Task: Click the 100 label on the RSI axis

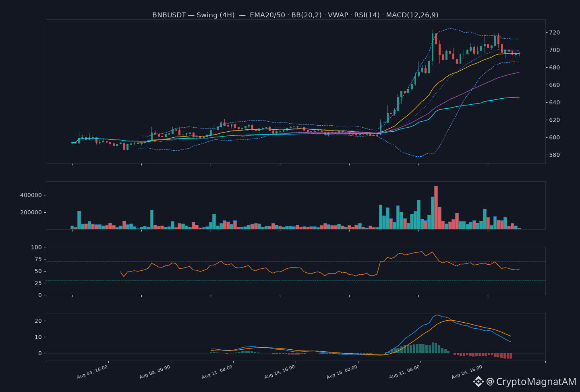Action: point(36,247)
